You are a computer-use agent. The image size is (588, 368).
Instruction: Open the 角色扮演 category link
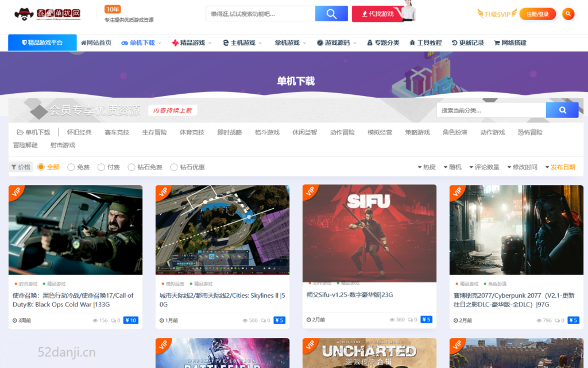455,132
